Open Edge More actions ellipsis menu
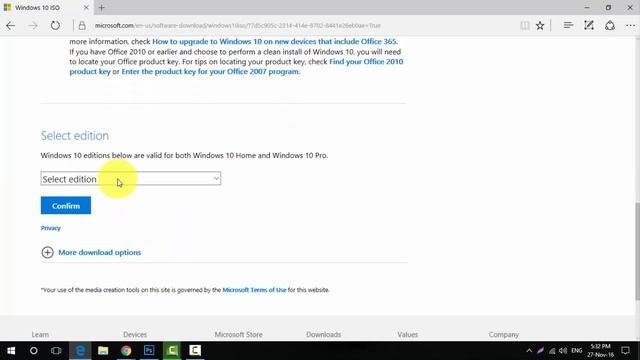The height and width of the screenshot is (360, 640). pos(630,25)
